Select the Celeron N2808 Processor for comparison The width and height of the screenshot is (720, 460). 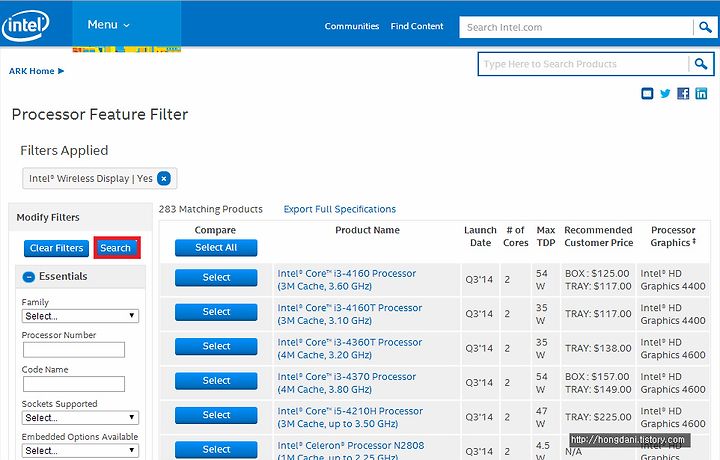point(216,449)
